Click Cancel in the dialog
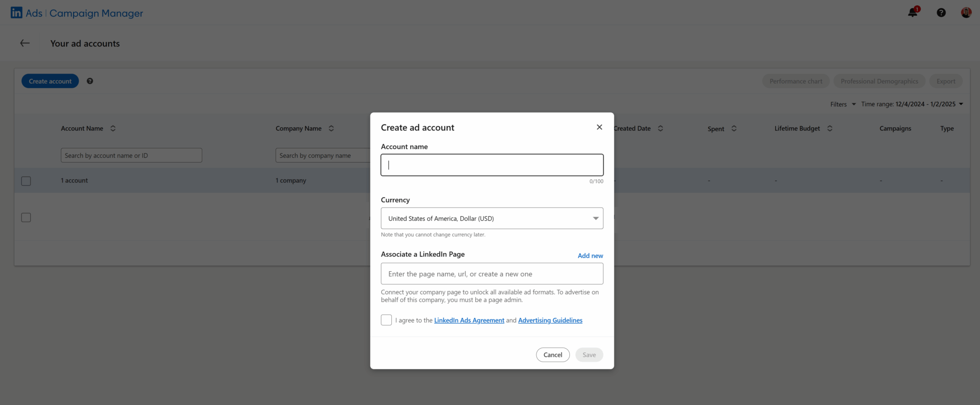The width and height of the screenshot is (980, 405). (553, 355)
